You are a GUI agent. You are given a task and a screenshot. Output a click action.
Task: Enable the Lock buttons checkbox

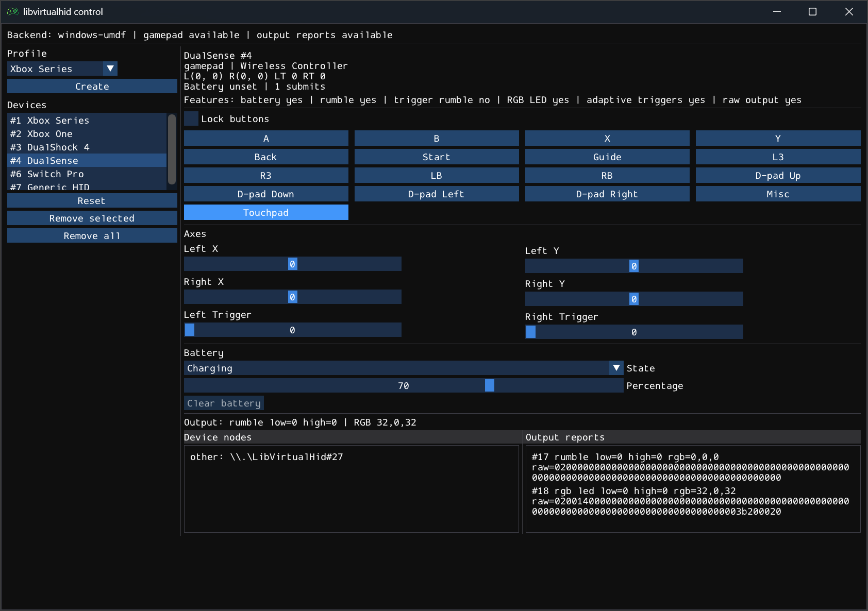pos(191,118)
